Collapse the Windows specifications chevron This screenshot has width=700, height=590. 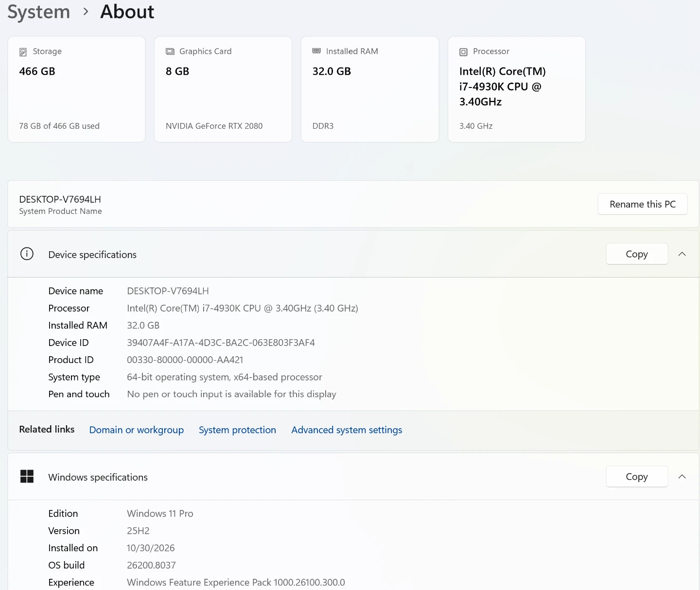682,476
